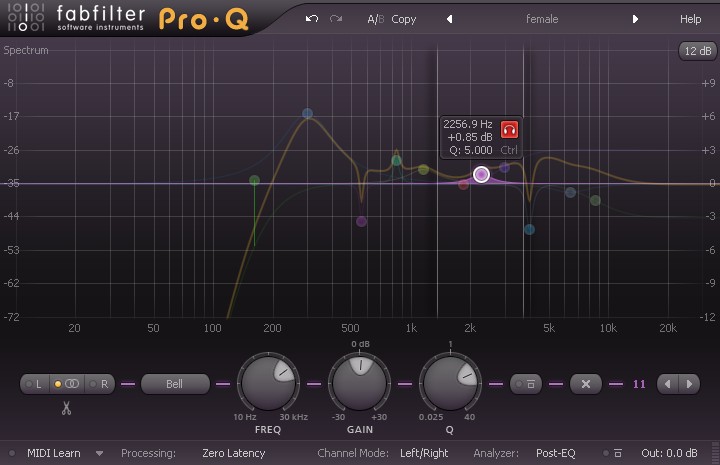
Task: Select the white-ringed purple band dot
Action: click(481, 174)
